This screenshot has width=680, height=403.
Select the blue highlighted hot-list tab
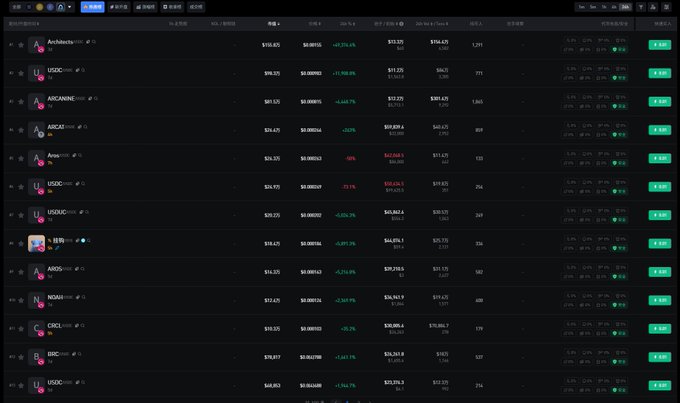point(92,7)
